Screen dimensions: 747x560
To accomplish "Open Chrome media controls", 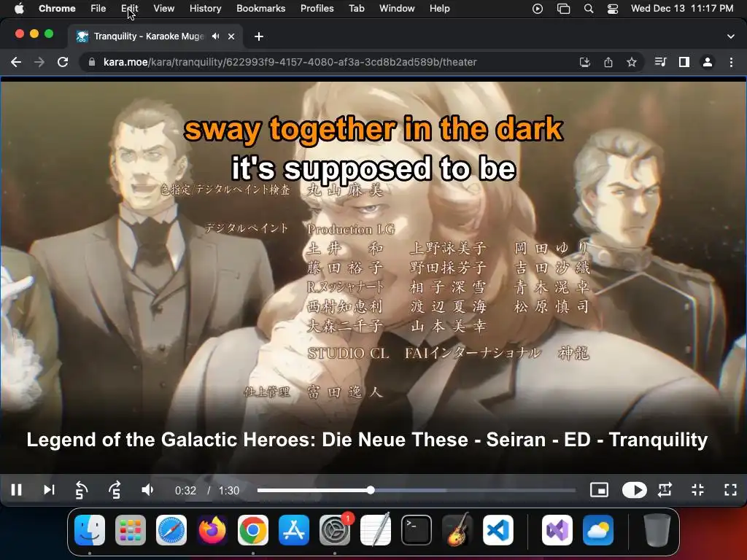I will pyautogui.click(x=660, y=62).
